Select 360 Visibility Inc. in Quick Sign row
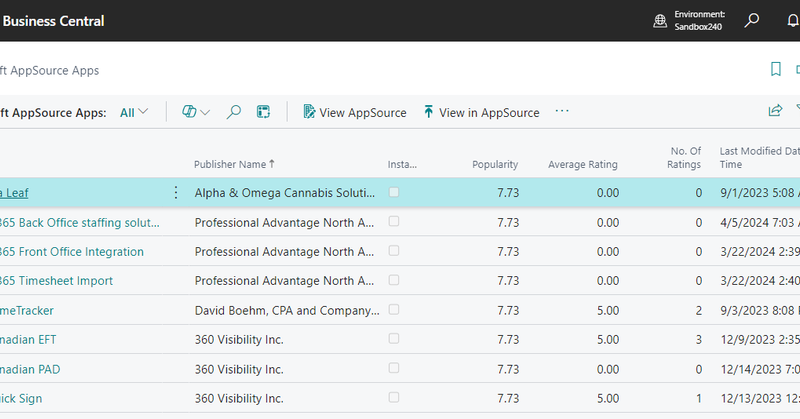The width and height of the screenshot is (800, 419). click(x=239, y=399)
